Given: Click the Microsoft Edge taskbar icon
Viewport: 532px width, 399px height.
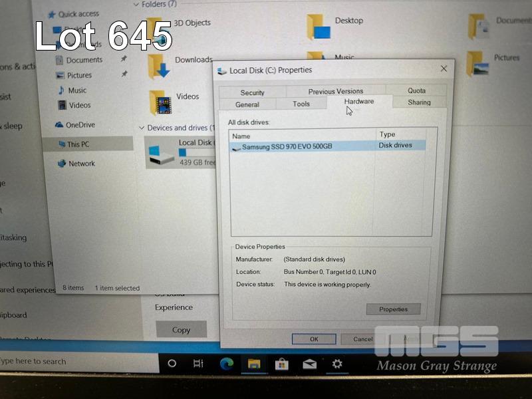Looking at the screenshot, I should [225, 363].
